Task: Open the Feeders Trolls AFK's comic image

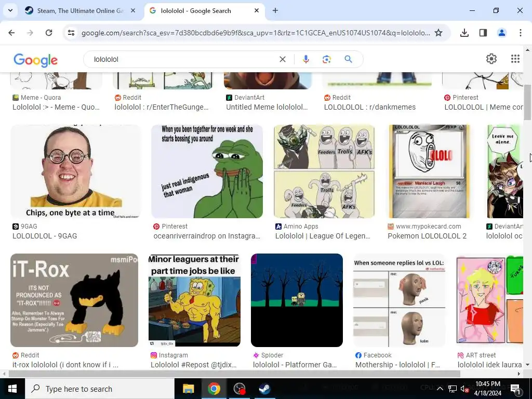Action: tap(324, 171)
